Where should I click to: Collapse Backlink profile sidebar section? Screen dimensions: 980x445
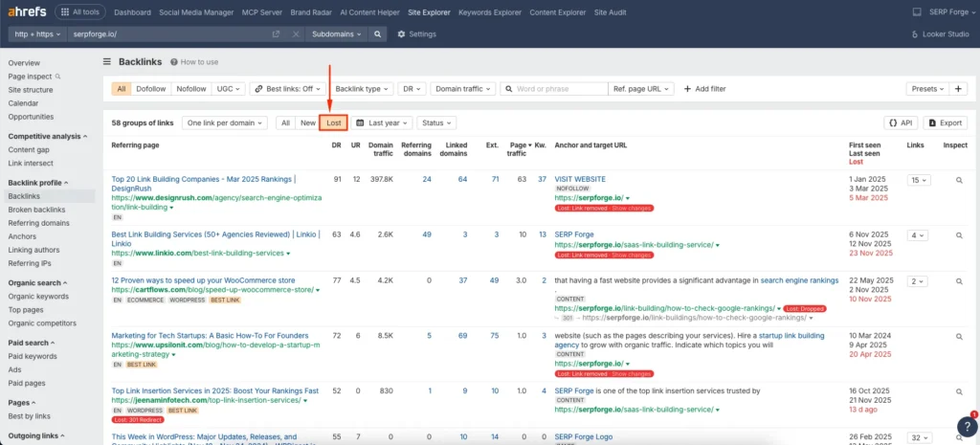point(38,183)
